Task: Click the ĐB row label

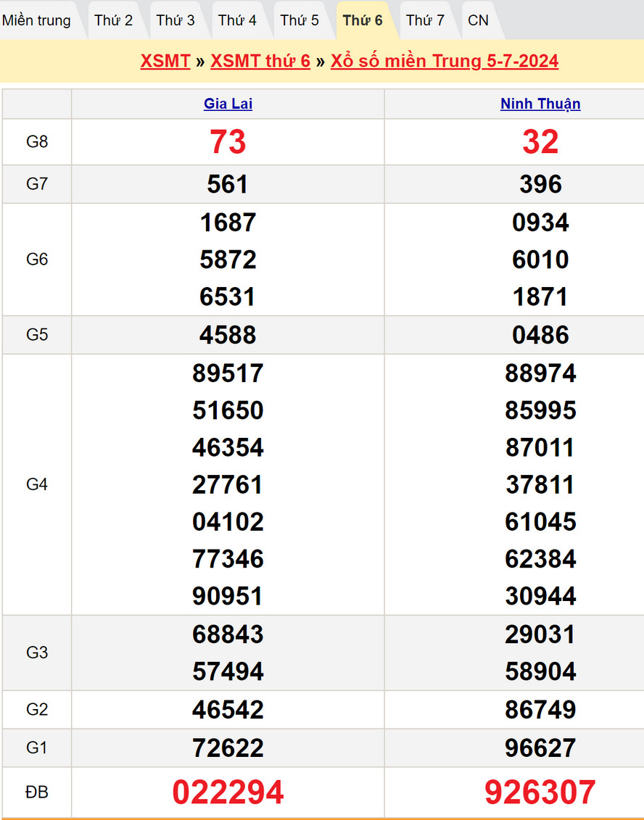Action: pyautogui.click(x=37, y=792)
